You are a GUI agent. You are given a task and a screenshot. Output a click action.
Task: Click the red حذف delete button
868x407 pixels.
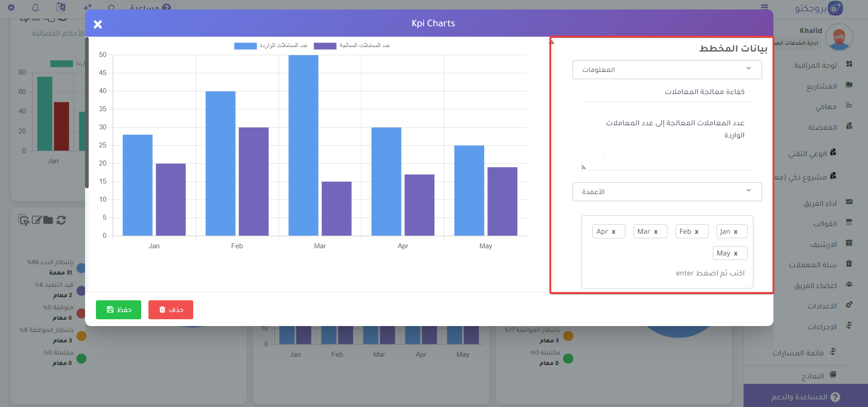171,310
